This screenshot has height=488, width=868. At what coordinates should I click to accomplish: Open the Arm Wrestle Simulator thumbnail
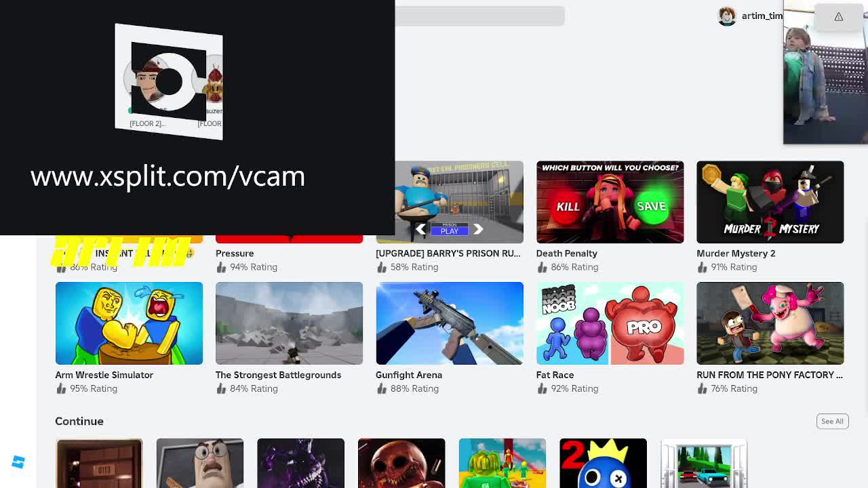129,323
